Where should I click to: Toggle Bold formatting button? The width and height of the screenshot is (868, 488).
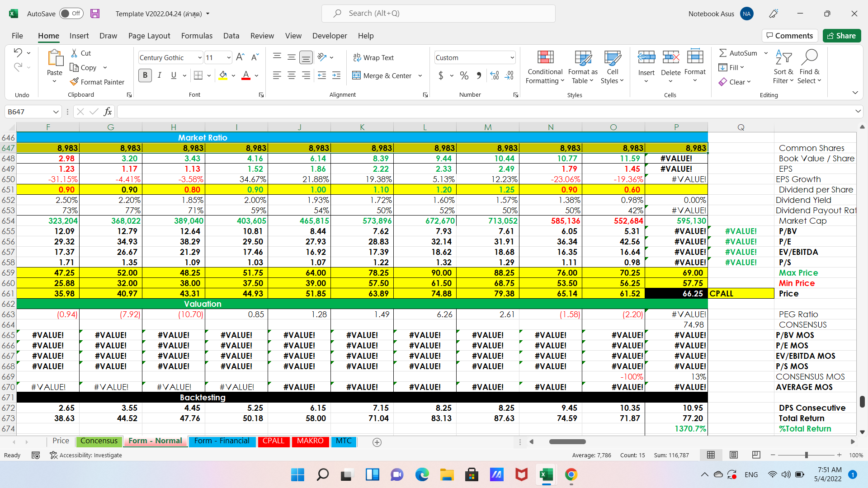[x=145, y=75]
